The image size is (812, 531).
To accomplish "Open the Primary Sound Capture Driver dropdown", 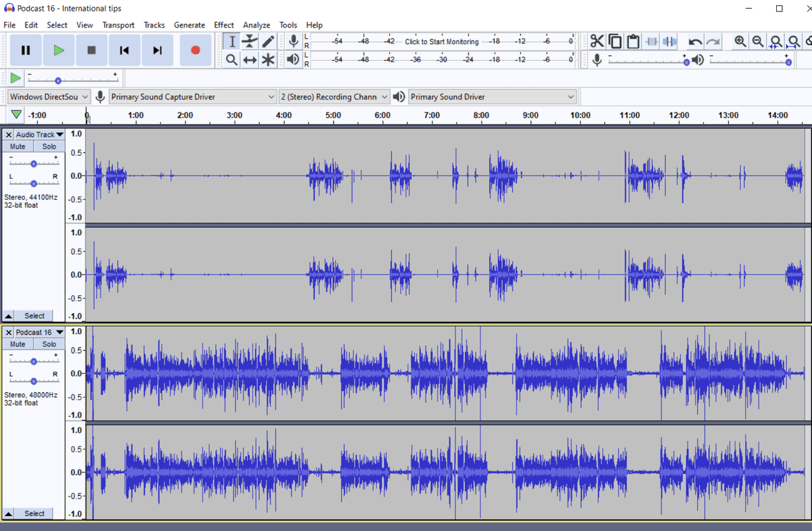I will (193, 97).
